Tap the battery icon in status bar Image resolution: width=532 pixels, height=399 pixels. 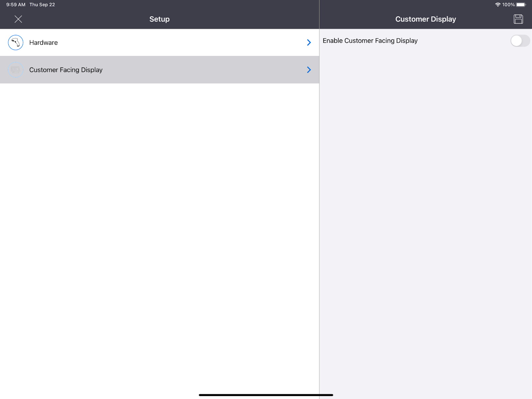point(521,5)
